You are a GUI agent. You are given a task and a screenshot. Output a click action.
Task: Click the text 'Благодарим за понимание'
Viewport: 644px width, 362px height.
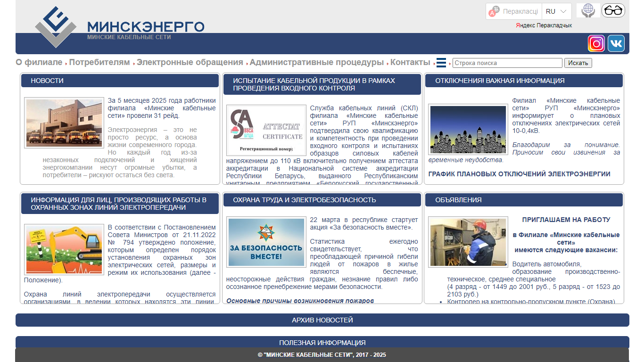coord(566,145)
